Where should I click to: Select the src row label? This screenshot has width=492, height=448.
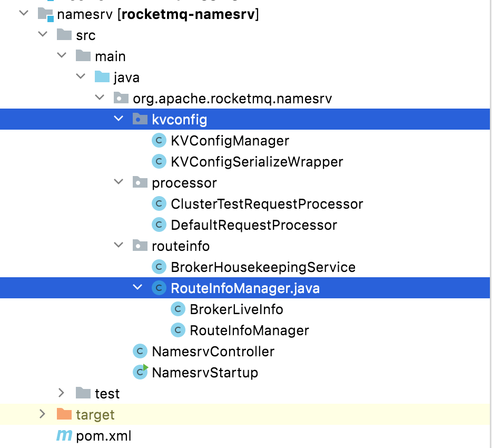point(86,35)
